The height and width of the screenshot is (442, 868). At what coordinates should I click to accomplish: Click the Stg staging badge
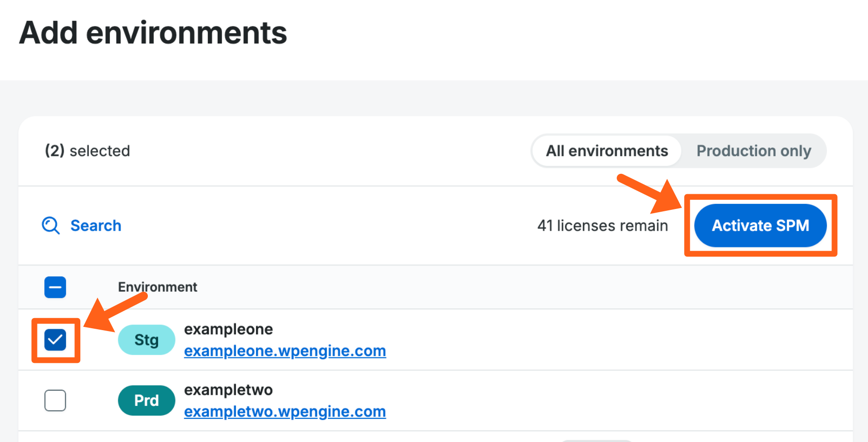tap(146, 340)
